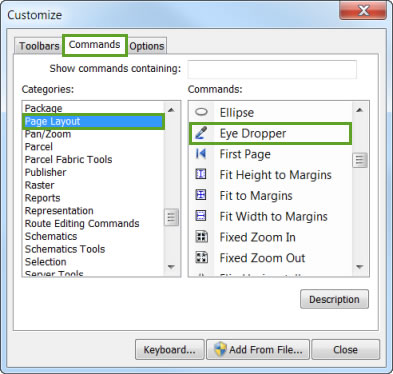Select the Package category
The width and height of the screenshot is (393, 374).
pyautogui.click(x=43, y=108)
